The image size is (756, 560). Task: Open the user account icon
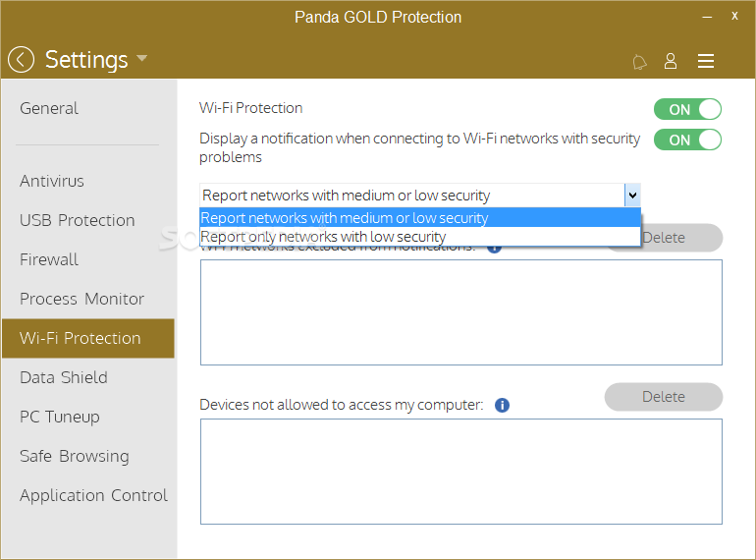click(671, 61)
